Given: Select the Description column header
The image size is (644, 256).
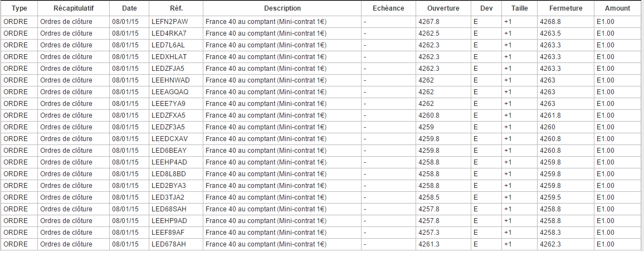Looking at the screenshot, I should (282, 8).
